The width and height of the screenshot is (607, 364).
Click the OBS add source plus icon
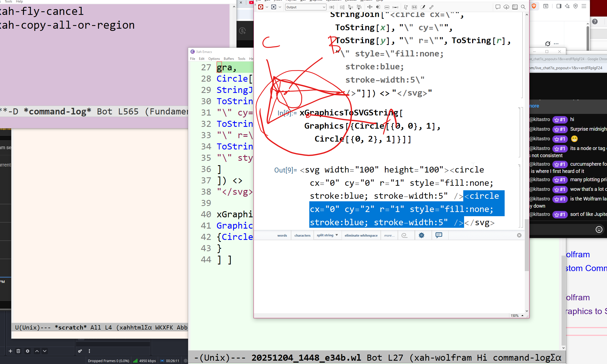click(10, 351)
